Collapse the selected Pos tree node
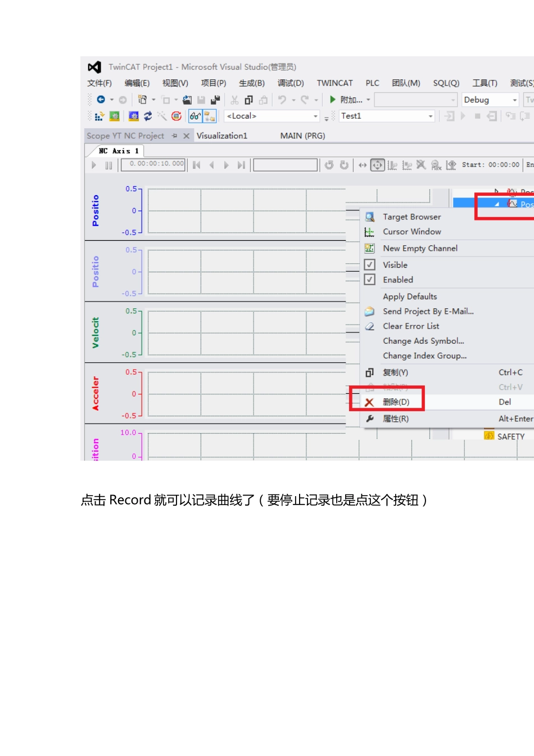 tap(497, 204)
